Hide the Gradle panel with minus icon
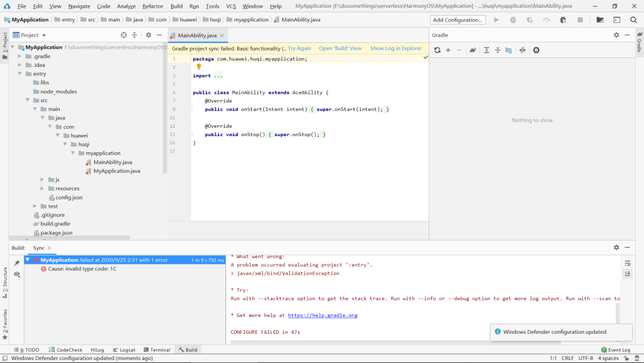644x363 pixels. click(x=627, y=35)
